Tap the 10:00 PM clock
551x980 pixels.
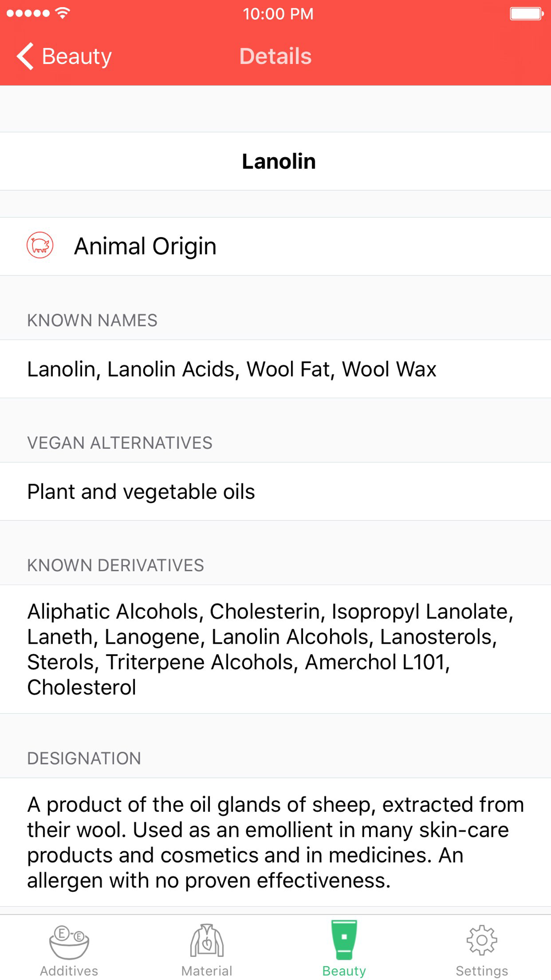[x=278, y=14]
